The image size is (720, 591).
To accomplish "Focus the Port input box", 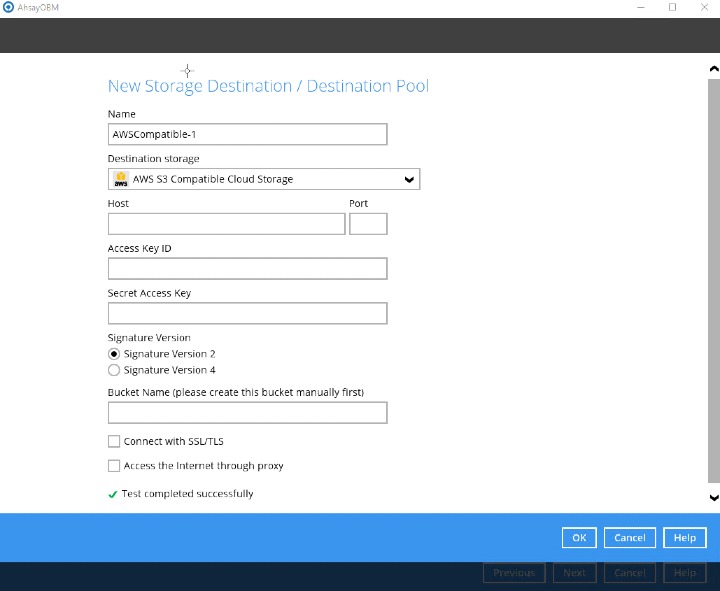I will (368, 224).
